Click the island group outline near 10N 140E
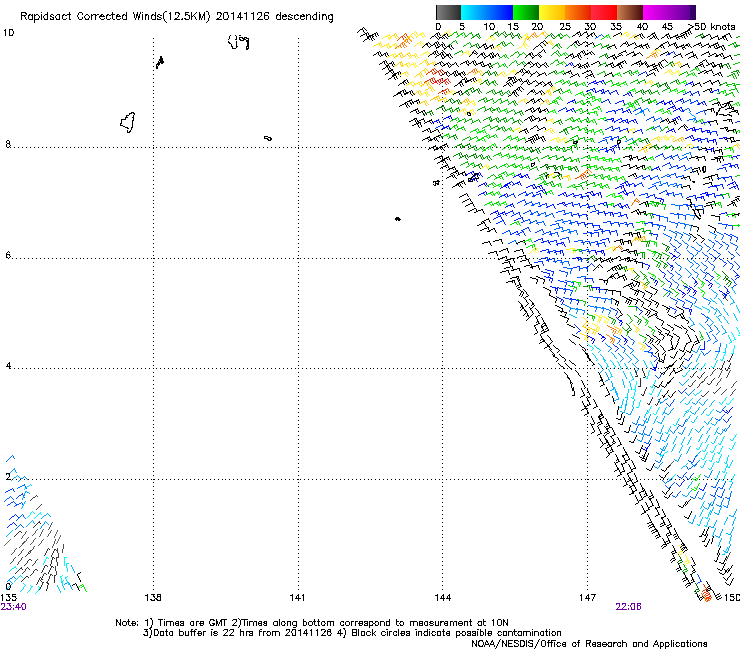Viewport: 740px width, 650px height. click(x=239, y=42)
